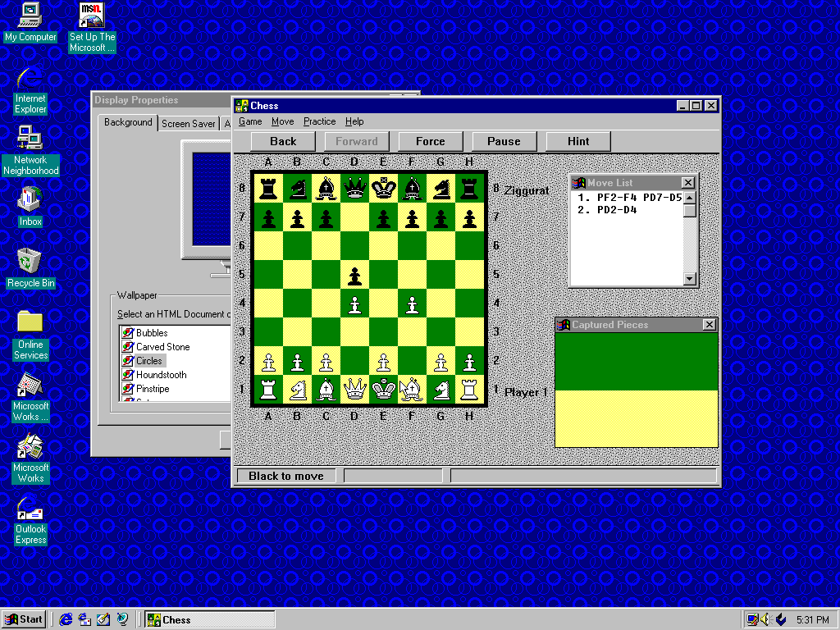
Task: Click the Pause button
Action: 504,141
